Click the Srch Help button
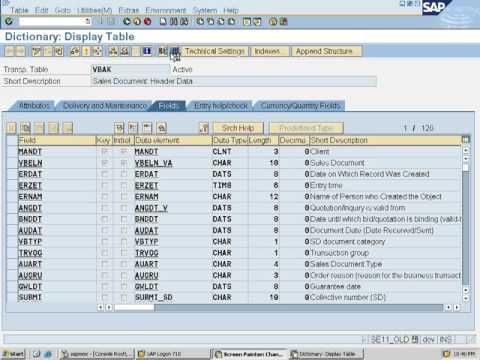Screen dimensions: 480x360 [x=238, y=128]
